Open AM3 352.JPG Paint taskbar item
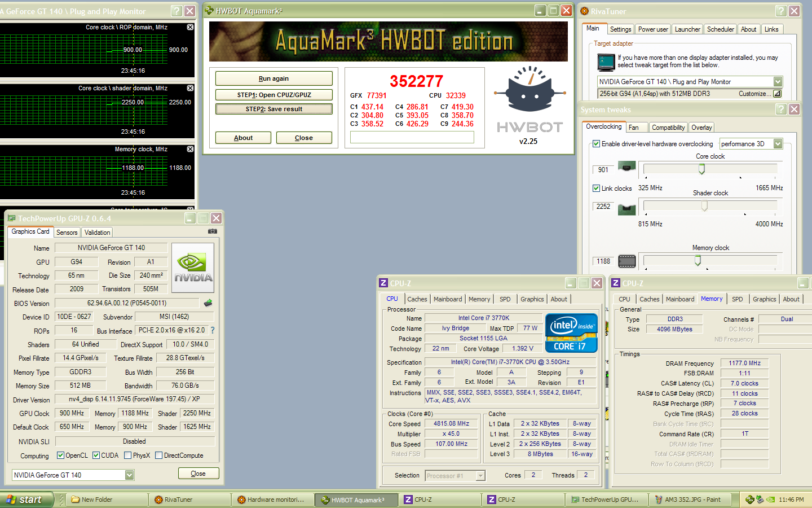Viewport: 812px width, 508px height. pos(690,500)
